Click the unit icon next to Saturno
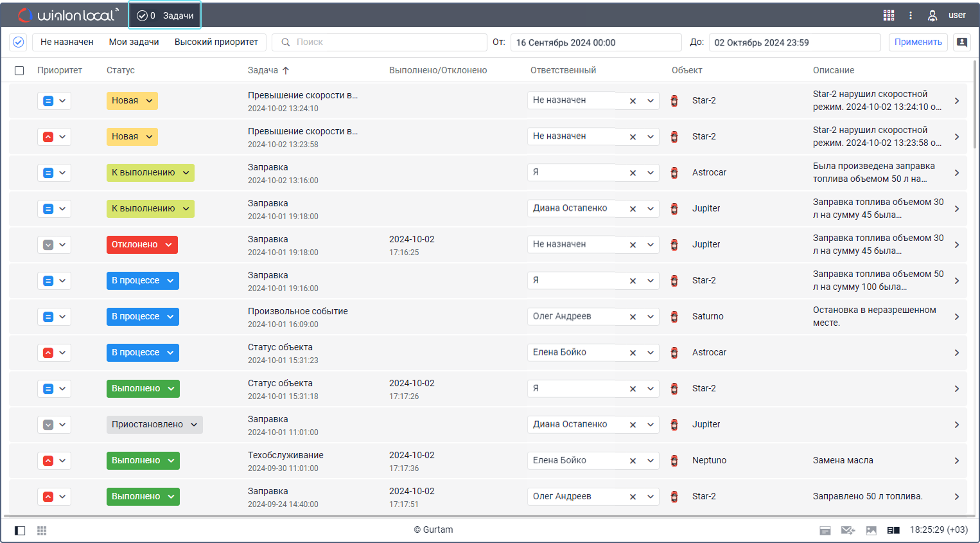Viewport: 980px width, 543px height. coord(674,316)
